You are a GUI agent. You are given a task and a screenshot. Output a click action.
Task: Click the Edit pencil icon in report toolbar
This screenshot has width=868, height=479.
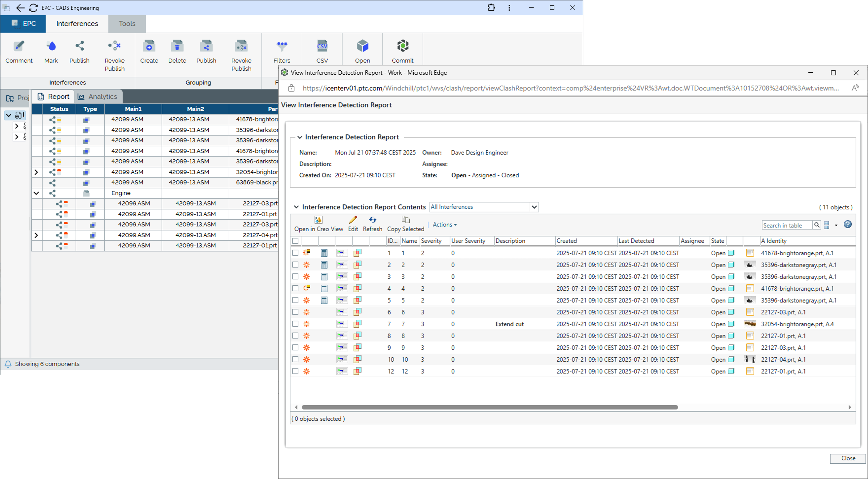point(353,220)
